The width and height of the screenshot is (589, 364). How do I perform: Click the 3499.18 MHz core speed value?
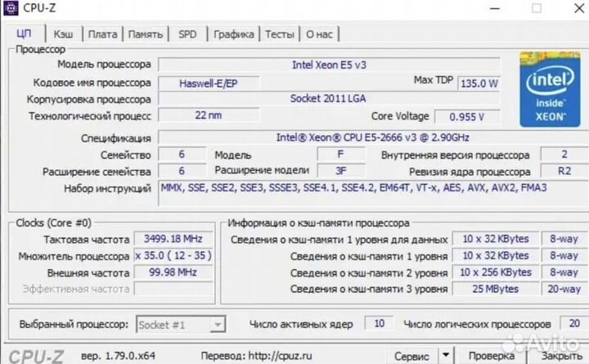173,239
